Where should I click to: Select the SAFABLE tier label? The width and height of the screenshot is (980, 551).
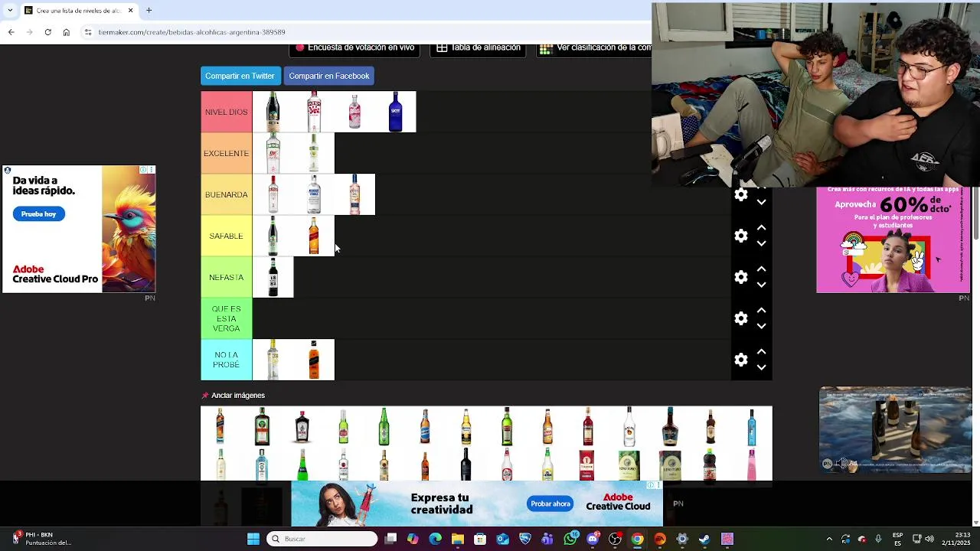click(x=227, y=236)
